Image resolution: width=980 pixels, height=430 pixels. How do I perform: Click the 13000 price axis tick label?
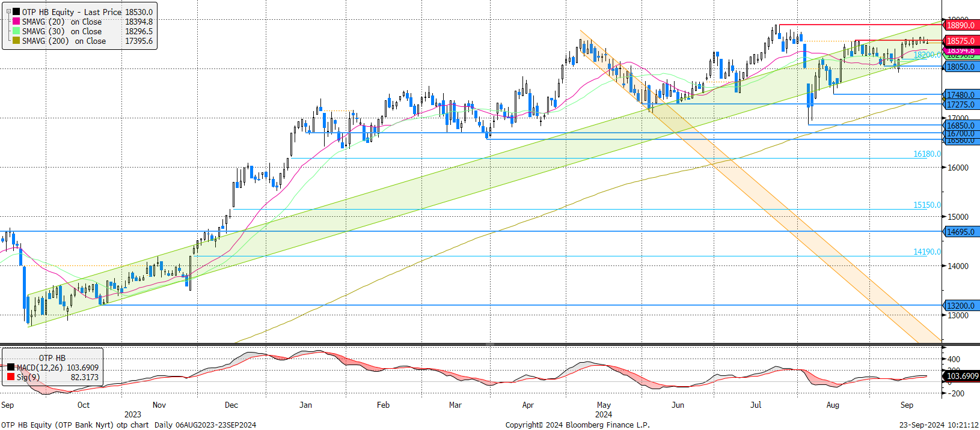tap(958, 315)
